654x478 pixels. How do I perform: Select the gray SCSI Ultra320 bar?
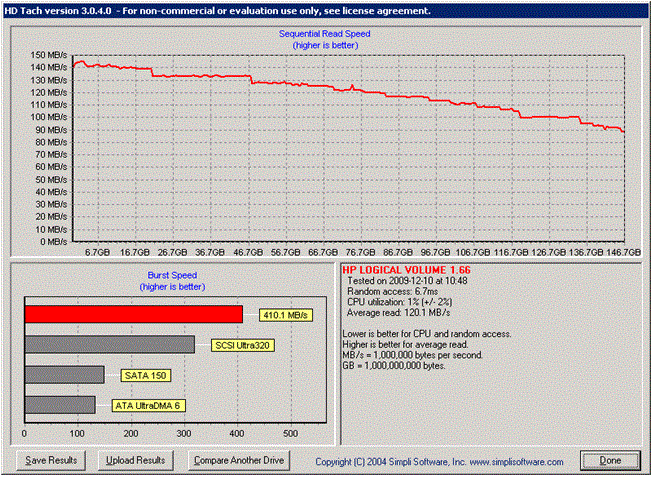(110, 345)
